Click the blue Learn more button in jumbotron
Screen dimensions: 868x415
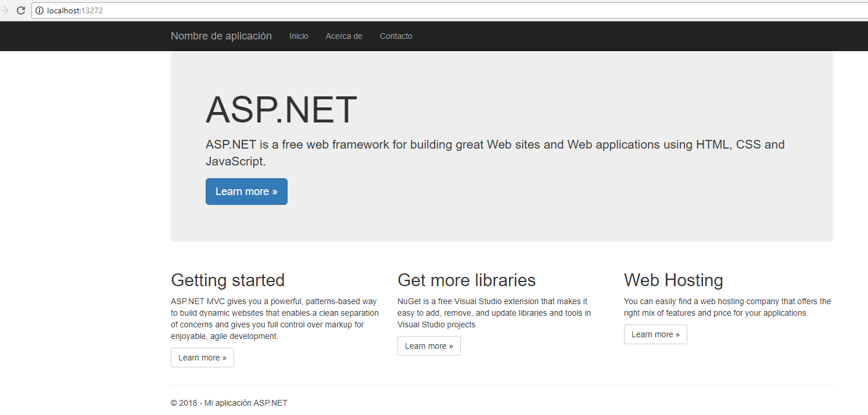pyautogui.click(x=246, y=191)
